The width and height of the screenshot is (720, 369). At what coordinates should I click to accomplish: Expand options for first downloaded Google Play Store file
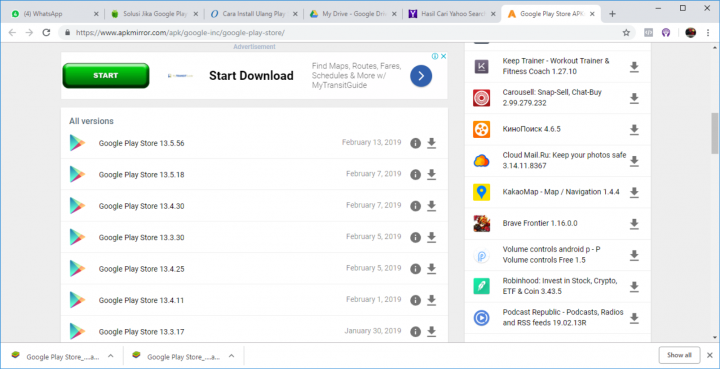111,356
